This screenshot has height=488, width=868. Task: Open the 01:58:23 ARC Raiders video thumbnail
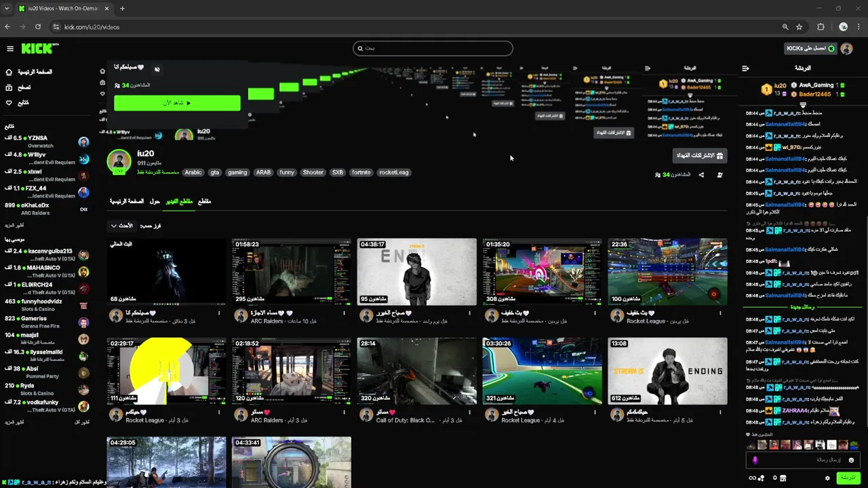tap(292, 272)
